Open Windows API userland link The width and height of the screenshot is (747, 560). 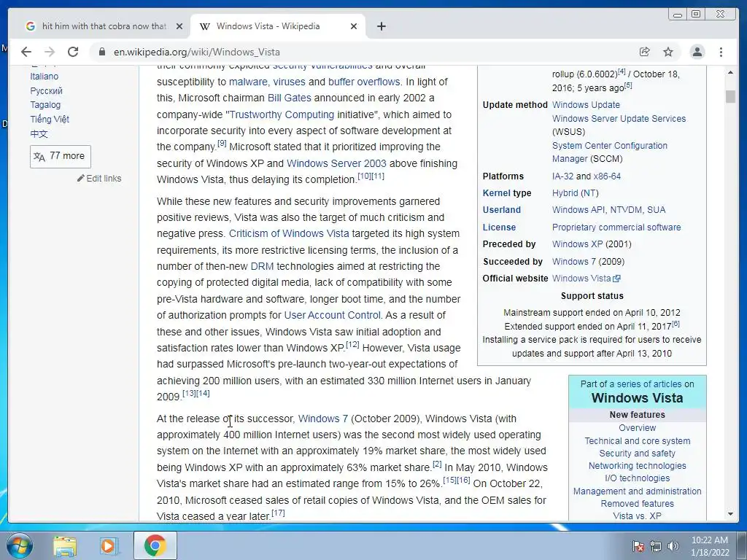578,209
